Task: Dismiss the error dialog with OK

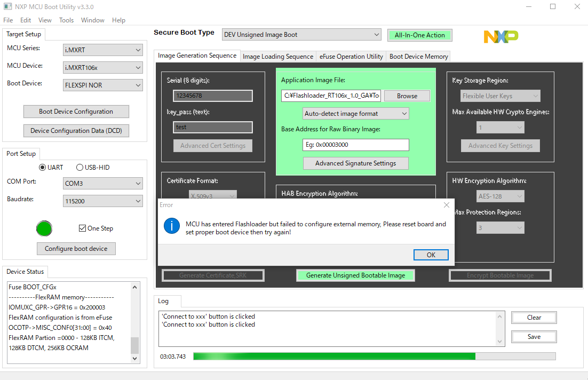Action: (431, 255)
